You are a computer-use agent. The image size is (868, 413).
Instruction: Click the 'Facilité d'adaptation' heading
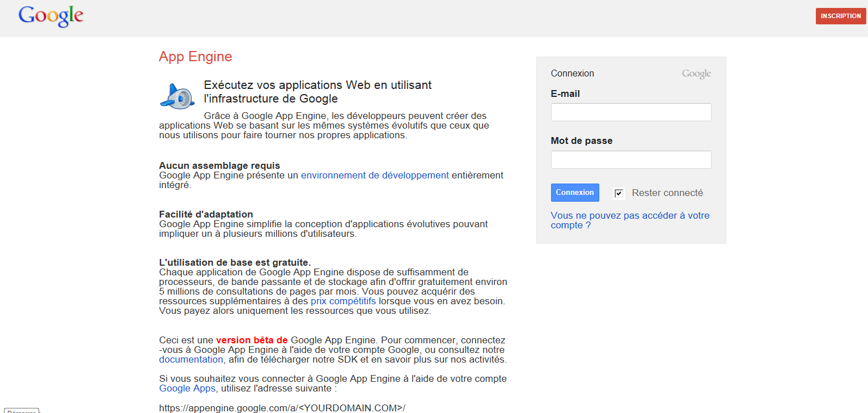click(x=206, y=214)
